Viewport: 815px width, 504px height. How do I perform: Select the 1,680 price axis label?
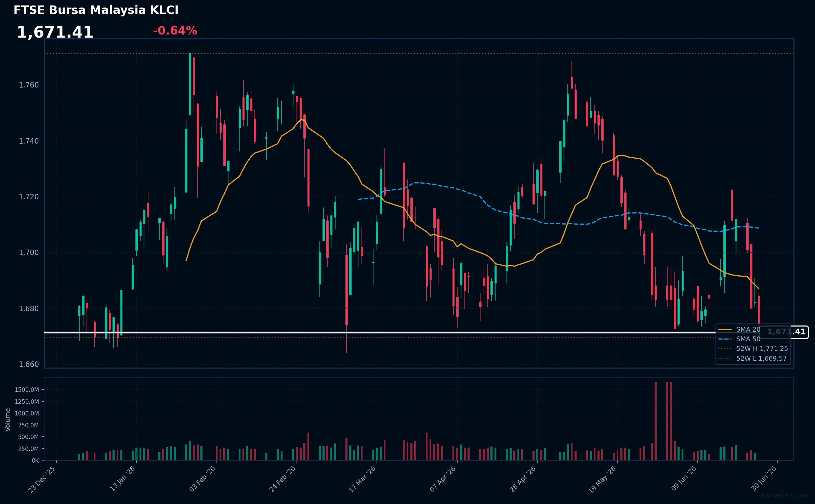tap(29, 309)
